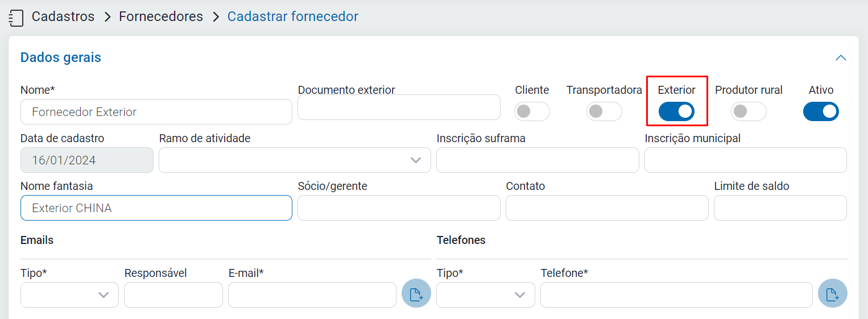Click the add telefone icon button

tap(832, 294)
